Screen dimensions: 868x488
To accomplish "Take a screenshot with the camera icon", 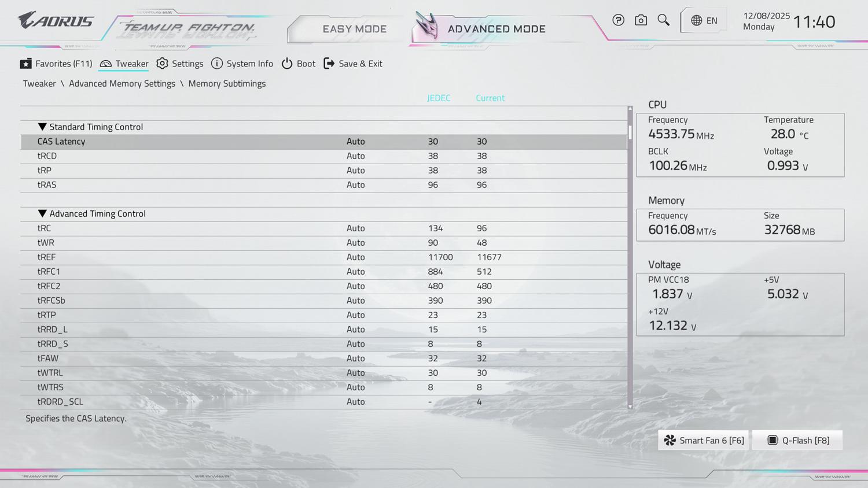I will (641, 20).
